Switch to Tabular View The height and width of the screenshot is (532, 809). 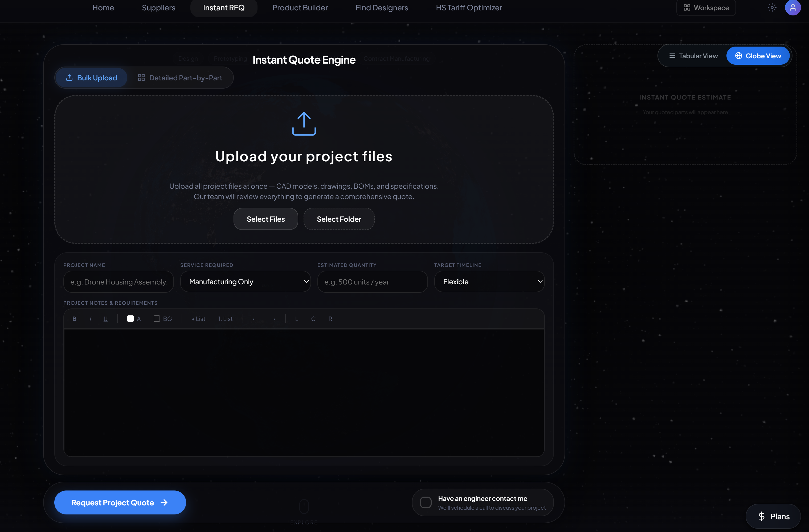coord(693,56)
